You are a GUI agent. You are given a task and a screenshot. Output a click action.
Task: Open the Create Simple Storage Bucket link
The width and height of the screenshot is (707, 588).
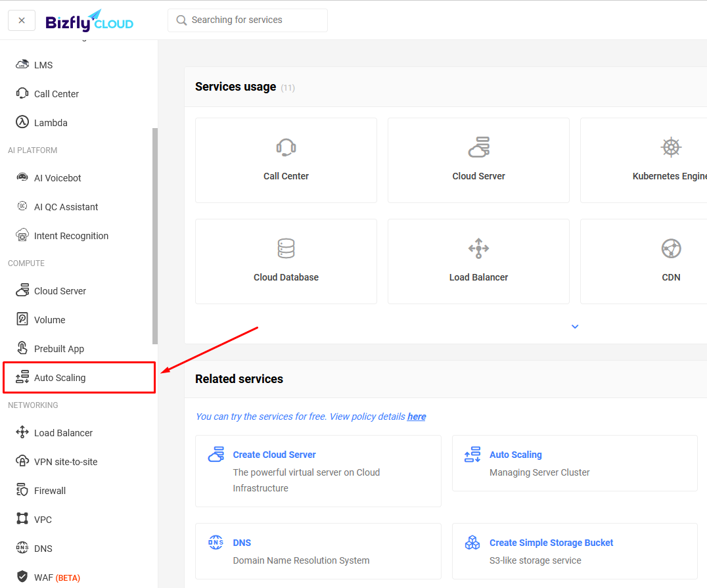click(x=551, y=543)
